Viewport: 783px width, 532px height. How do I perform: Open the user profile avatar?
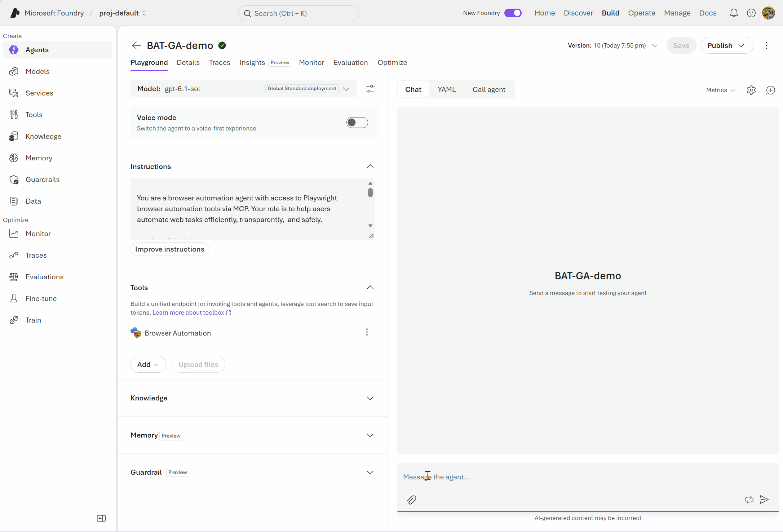(x=768, y=13)
